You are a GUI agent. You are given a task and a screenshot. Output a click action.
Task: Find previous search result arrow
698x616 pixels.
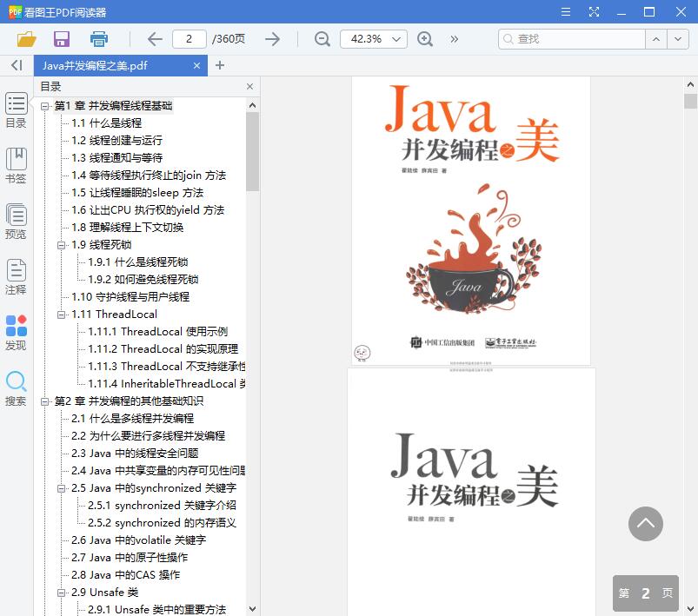coord(656,39)
